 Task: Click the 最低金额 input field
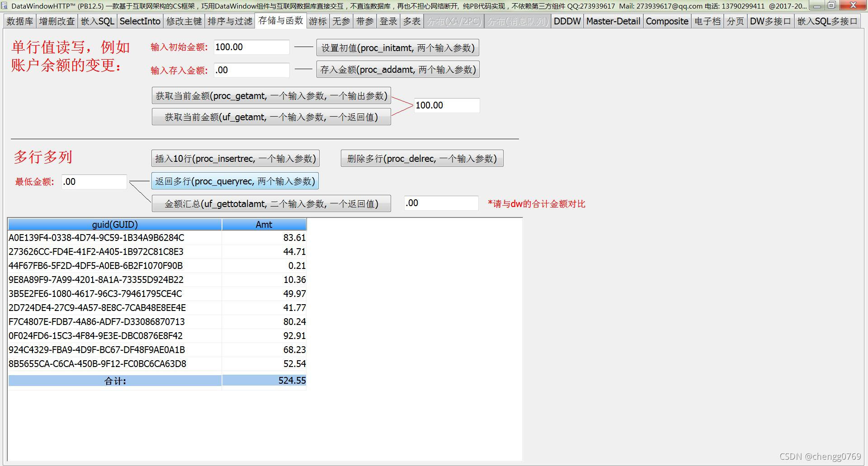click(x=94, y=182)
